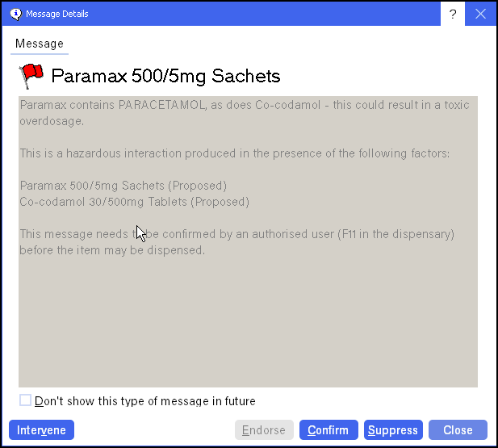This screenshot has height=448, width=498.
Task: Click the Paramax 500/5mg Sachets heading
Action: coord(165,77)
